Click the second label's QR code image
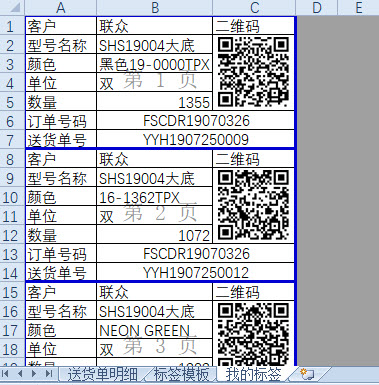This screenshot has width=379, height=385. coord(253,205)
